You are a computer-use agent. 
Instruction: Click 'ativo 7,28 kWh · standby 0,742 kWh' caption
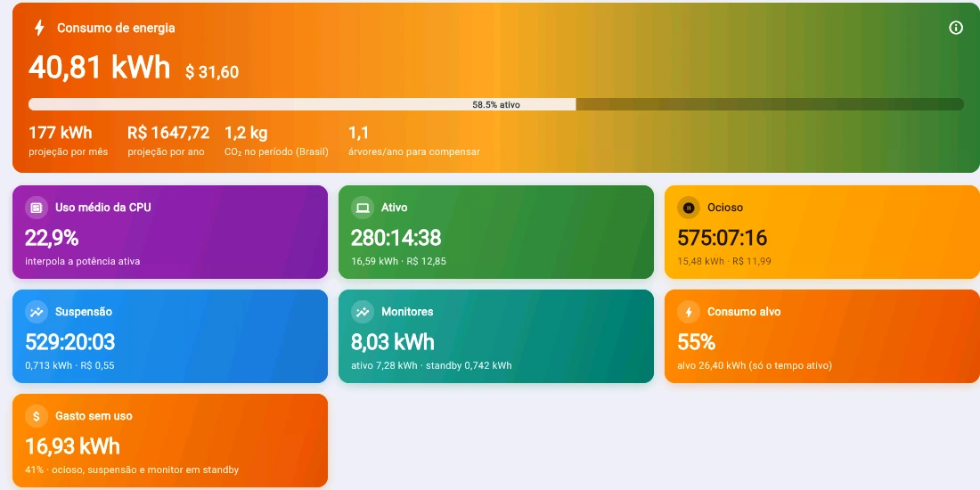click(x=431, y=365)
